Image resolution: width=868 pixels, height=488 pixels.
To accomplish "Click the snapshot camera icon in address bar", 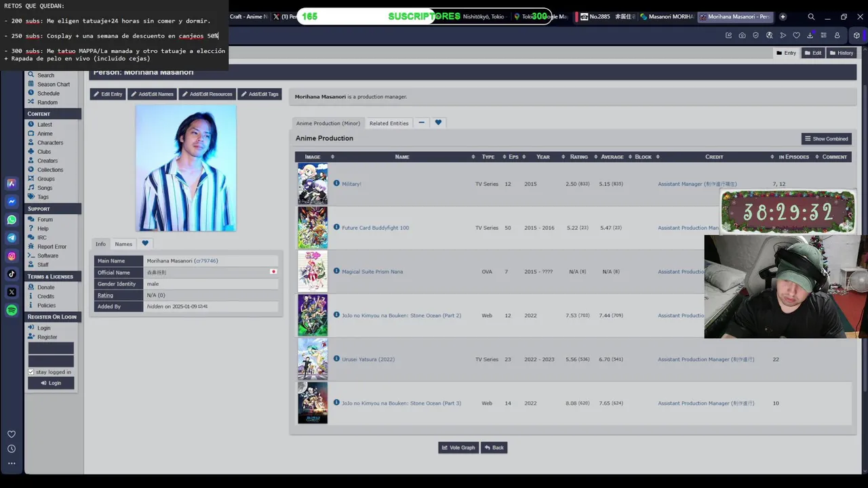I will point(742,35).
